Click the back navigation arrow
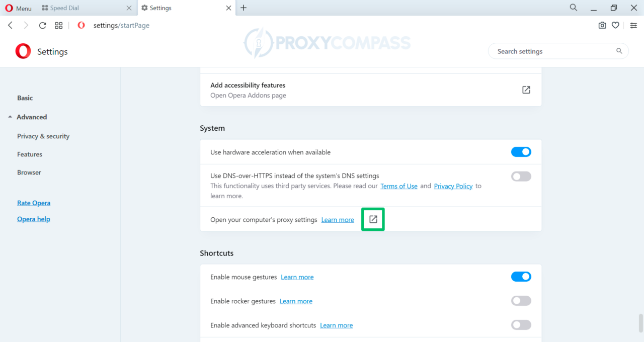The width and height of the screenshot is (644, 342). [10, 25]
